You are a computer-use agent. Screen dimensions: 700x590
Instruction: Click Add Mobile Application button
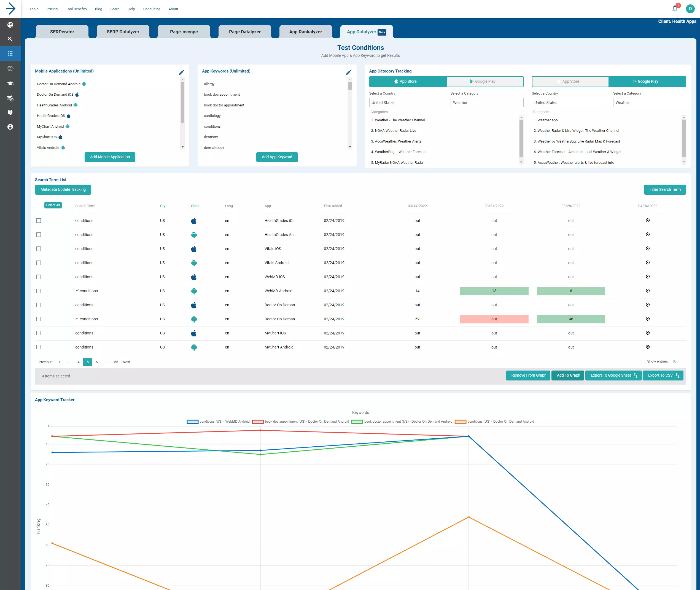110,157
